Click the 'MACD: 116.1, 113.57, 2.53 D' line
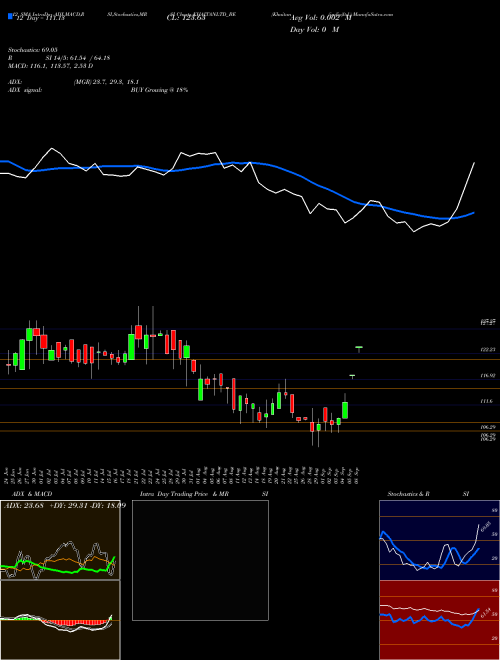The height and width of the screenshot is (660, 500). point(51,66)
